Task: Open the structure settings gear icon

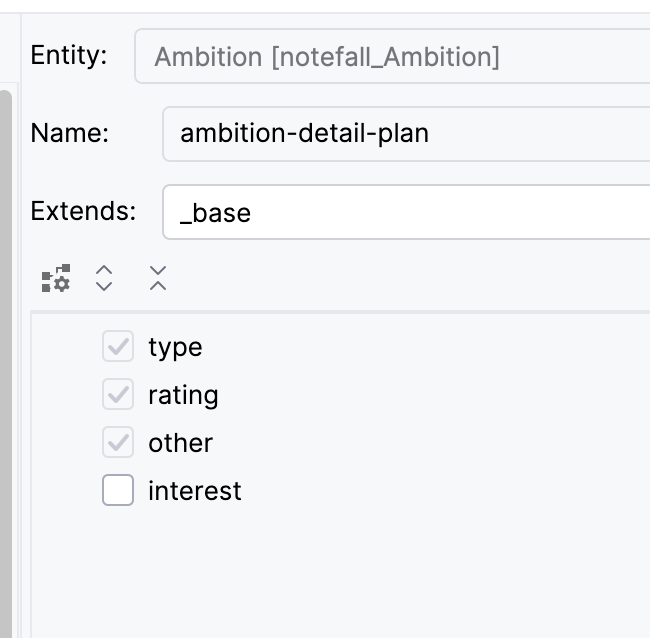Action: (56, 278)
